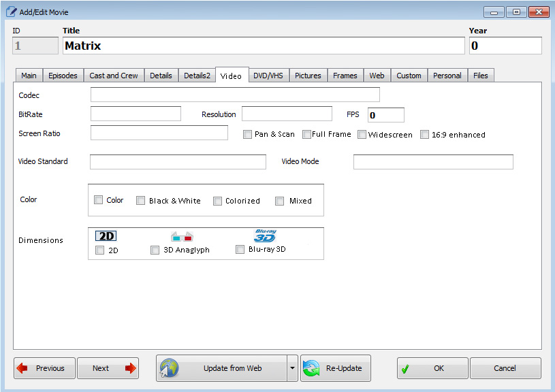Open the DVD/VHS tab
Viewport: 555px width, 392px height.
tap(268, 76)
